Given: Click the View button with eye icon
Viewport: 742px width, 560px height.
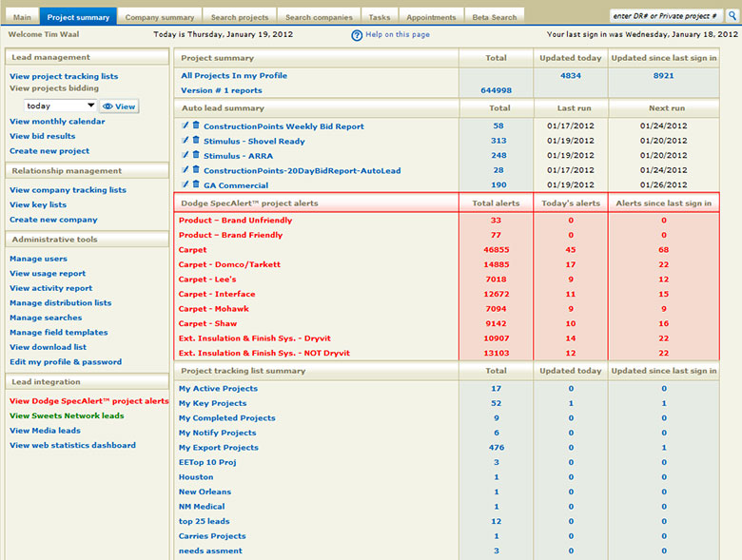Looking at the screenshot, I should 119,106.
